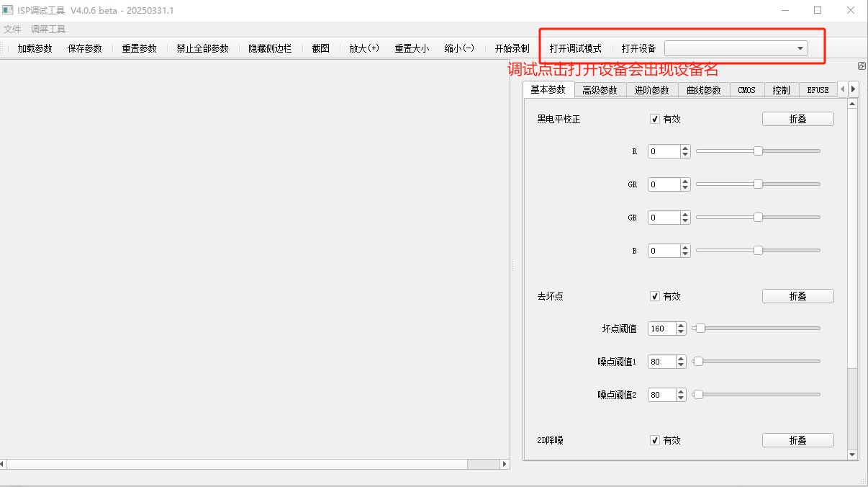The image size is (868, 487).
Task: Toggle 去坏点 有效 checkbox
Action: pyautogui.click(x=655, y=296)
